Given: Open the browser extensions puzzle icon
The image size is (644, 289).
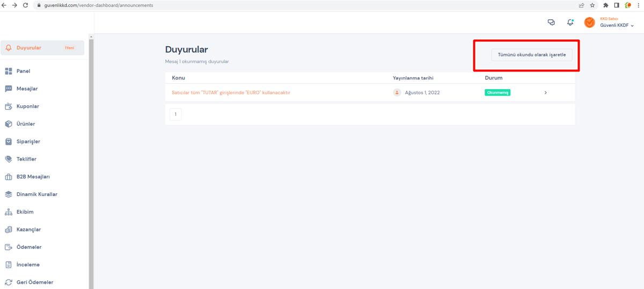Looking at the screenshot, I should pyautogui.click(x=606, y=5).
